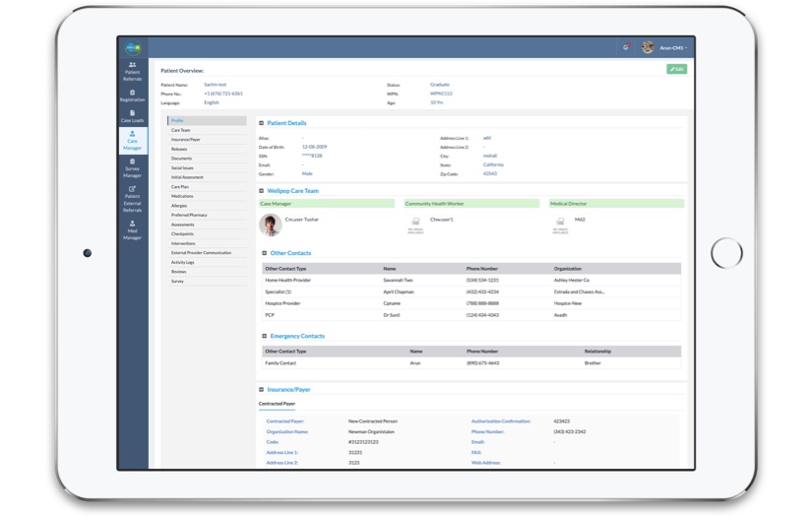Viewport: 812px width, 517px height.
Task: Click the Graduate status value
Action: point(440,85)
